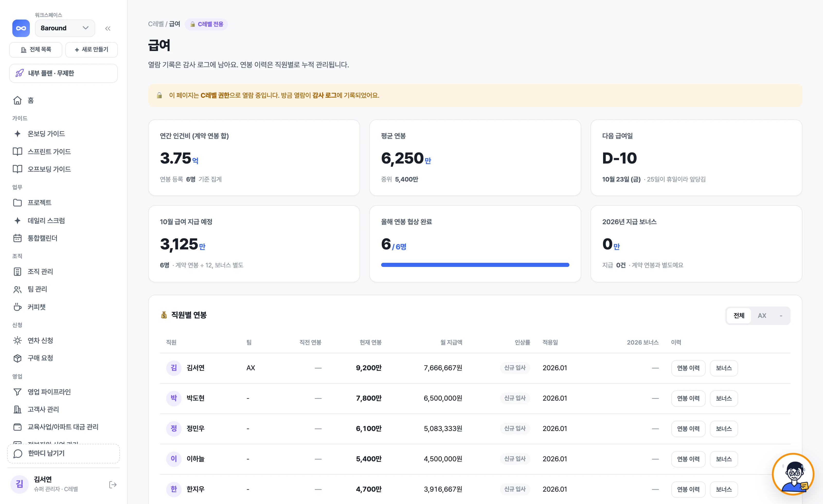Click the 8around infinity logo icon

tap(21, 28)
